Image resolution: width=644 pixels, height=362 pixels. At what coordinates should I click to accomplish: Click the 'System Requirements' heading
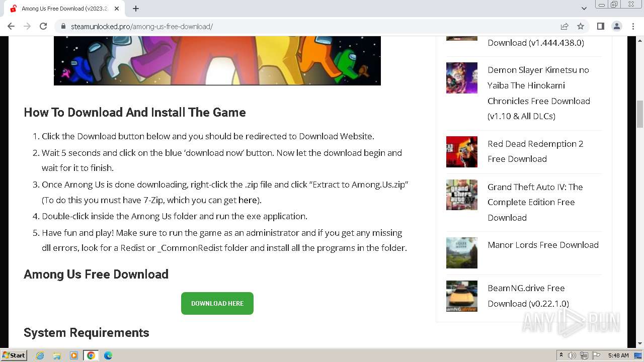(87, 332)
